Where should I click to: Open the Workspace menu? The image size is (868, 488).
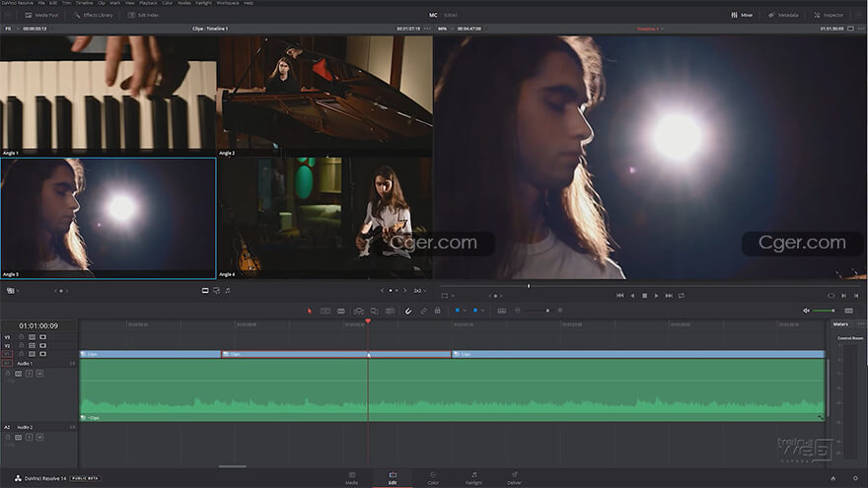click(228, 3)
